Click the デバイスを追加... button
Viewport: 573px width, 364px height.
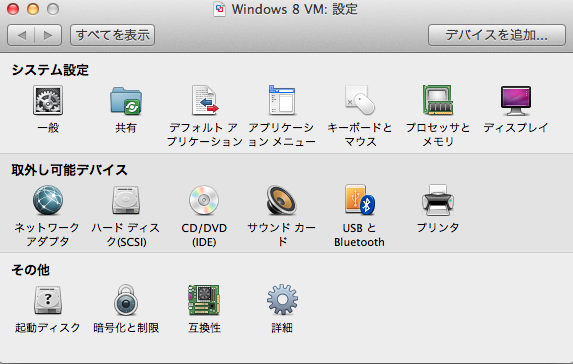pyautogui.click(x=497, y=35)
